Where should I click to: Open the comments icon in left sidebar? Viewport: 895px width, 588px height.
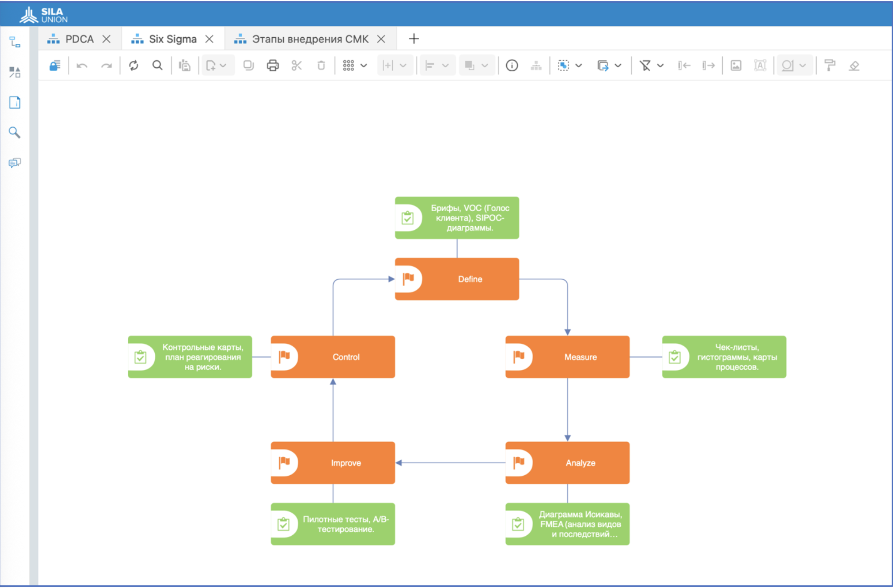coord(15,163)
